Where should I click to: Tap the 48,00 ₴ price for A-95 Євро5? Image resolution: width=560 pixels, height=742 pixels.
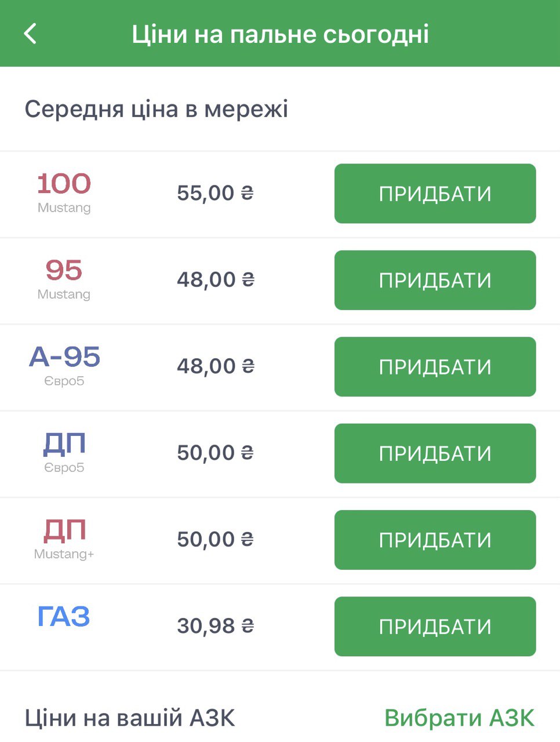[215, 366]
